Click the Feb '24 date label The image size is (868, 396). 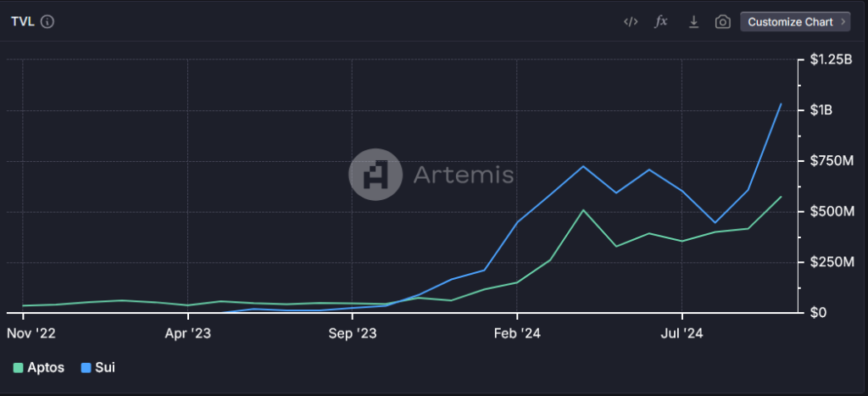point(517,334)
